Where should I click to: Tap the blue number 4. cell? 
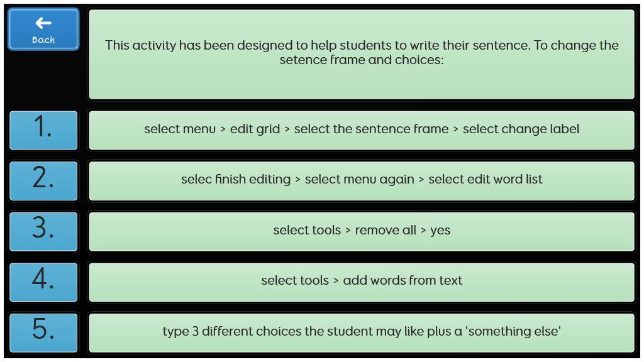click(43, 282)
